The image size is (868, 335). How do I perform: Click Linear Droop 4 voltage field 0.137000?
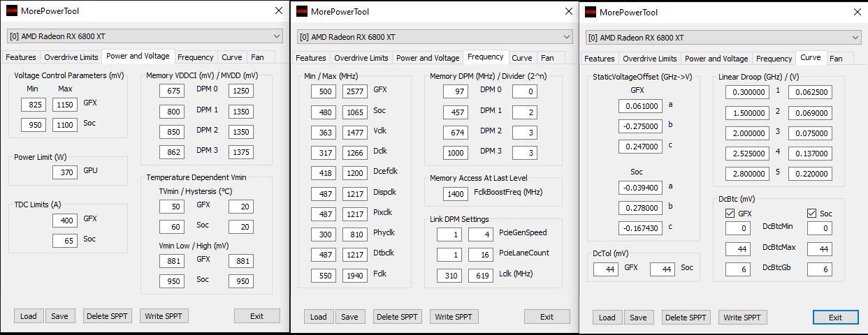[x=810, y=154]
